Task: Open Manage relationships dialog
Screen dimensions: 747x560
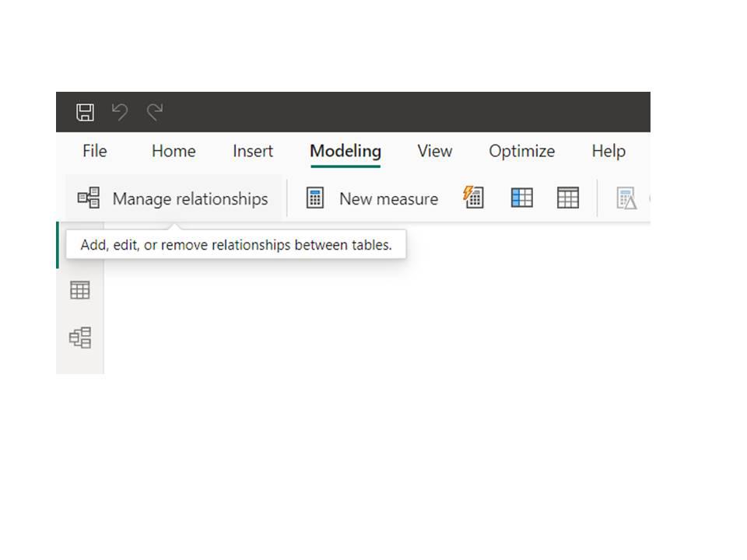Action: pyautogui.click(x=174, y=198)
